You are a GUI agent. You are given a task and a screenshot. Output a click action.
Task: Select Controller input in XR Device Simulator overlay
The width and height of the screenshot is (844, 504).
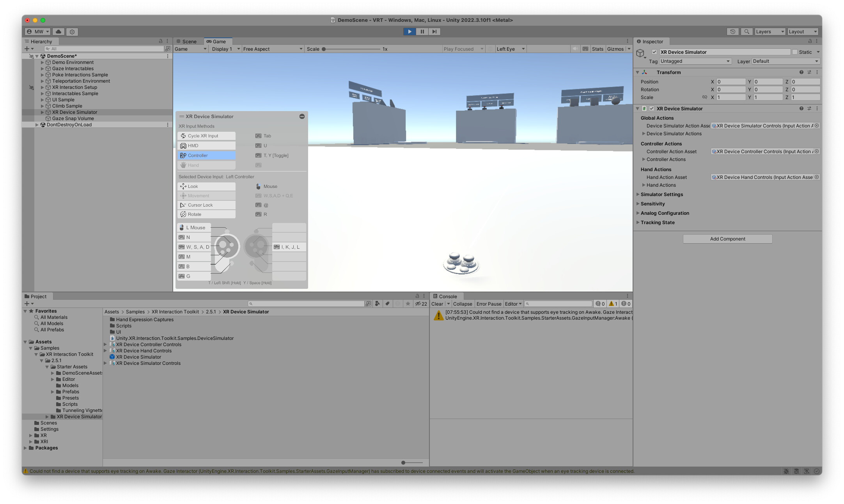coord(206,155)
